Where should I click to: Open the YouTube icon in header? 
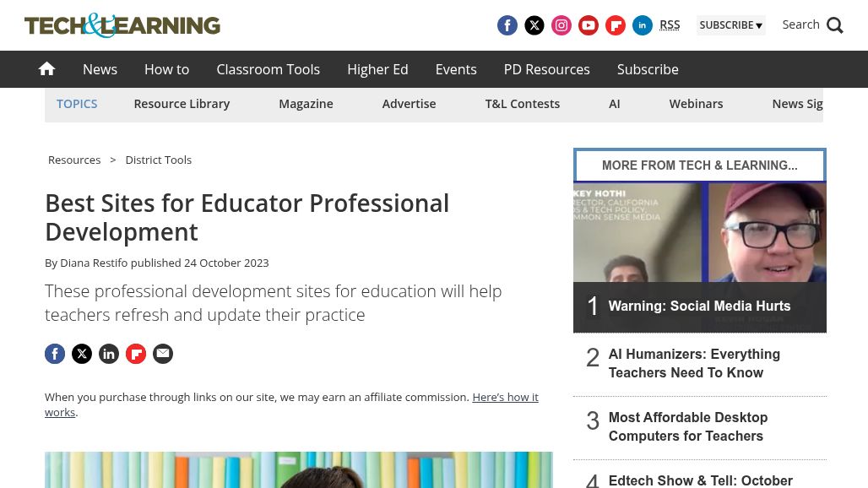pyautogui.click(x=589, y=25)
